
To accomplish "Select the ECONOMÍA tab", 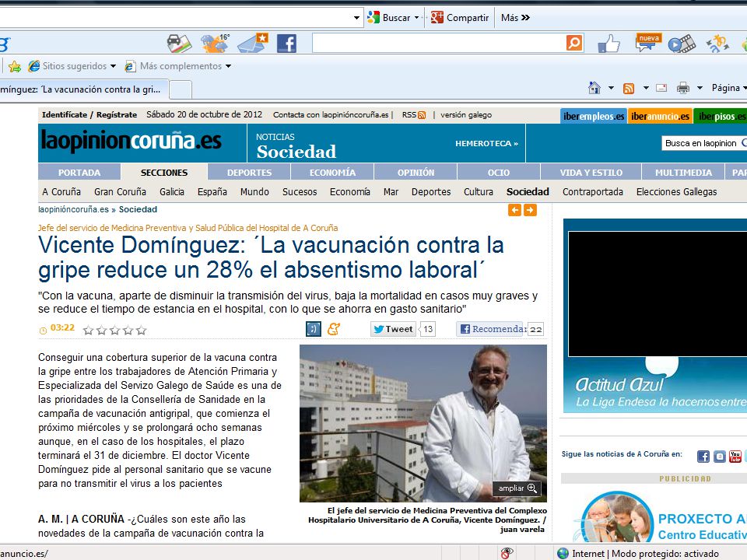I will click(x=332, y=172).
